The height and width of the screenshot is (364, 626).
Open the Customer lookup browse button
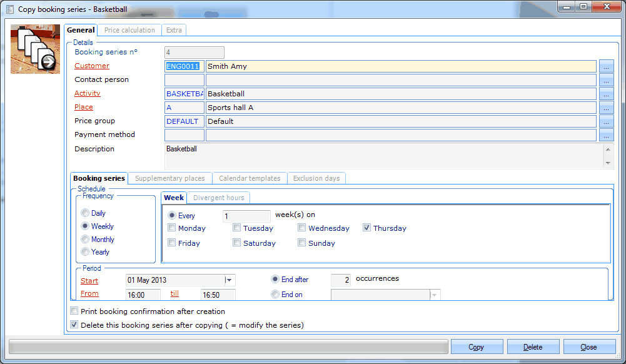click(x=606, y=66)
